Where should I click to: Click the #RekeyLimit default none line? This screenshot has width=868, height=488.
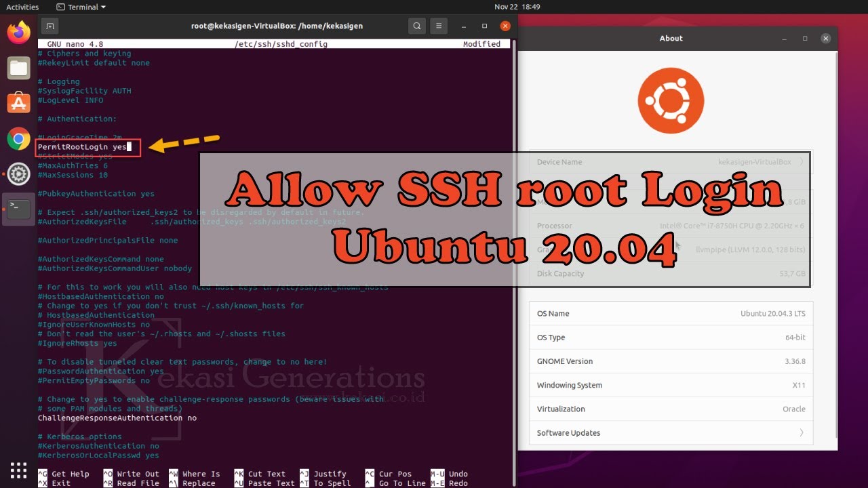94,62
